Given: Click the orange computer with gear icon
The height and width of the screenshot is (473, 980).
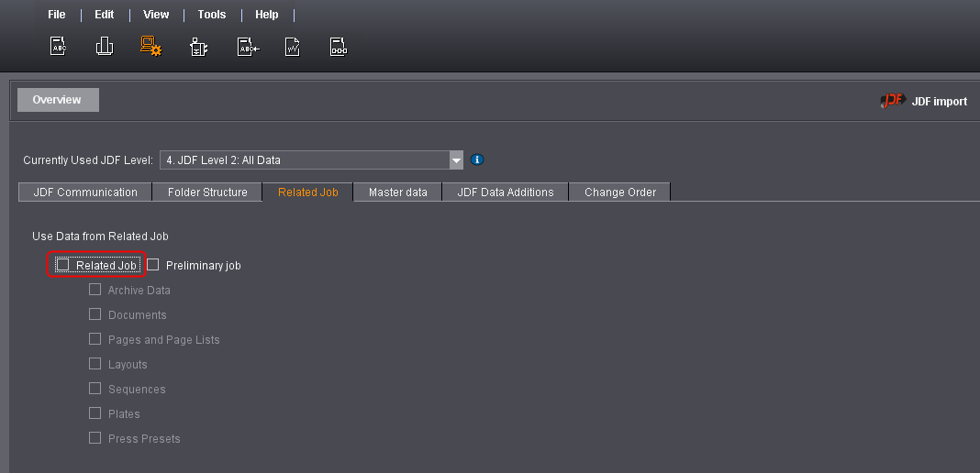Looking at the screenshot, I should tap(150, 46).
